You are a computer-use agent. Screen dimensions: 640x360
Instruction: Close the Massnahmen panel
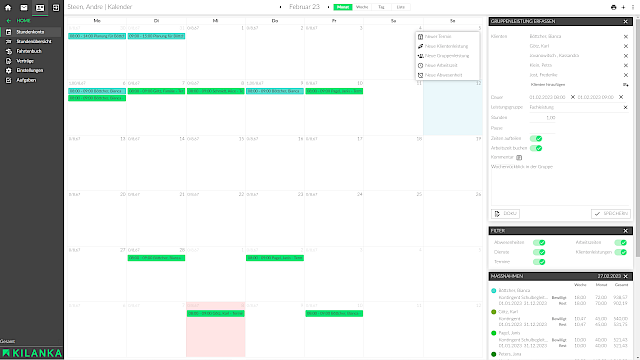pos(626,276)
